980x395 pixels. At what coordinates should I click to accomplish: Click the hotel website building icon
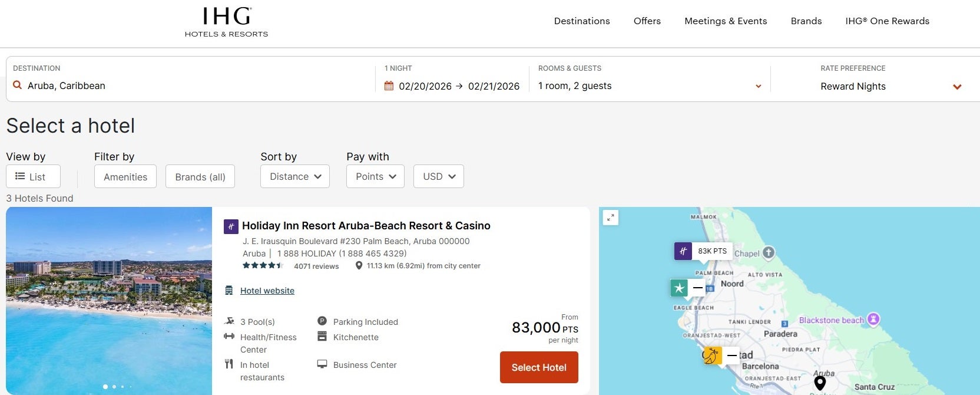point(229,291)
